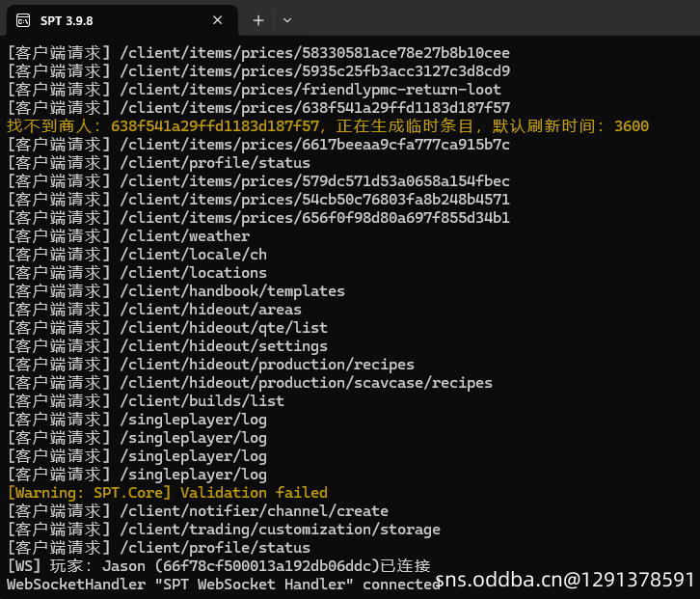
Task: Click the friendlypmc-return-loot prices line
Action: point(255,90)
